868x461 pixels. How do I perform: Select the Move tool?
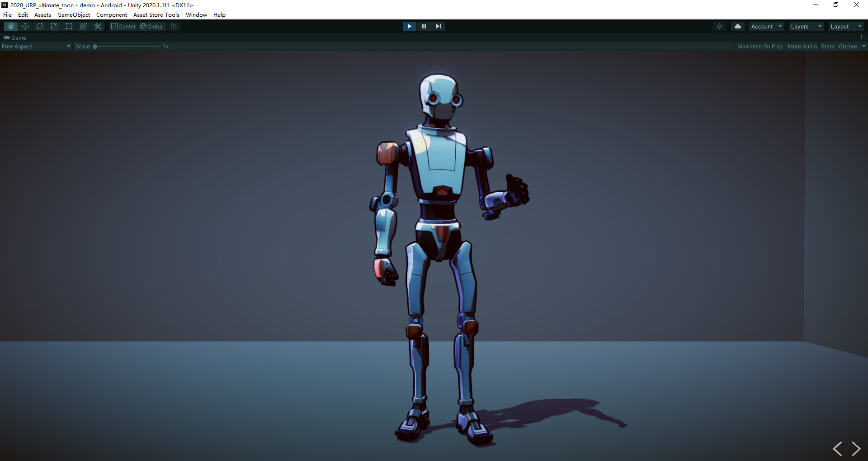[25, 26]
